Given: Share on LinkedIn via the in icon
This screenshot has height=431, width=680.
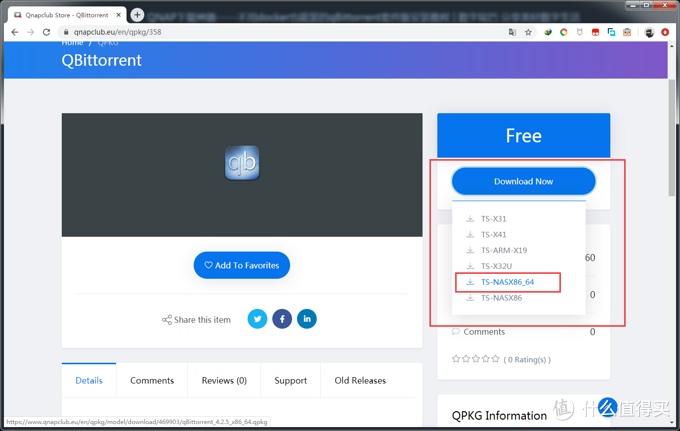Looking at the screenshot, I should pyautogui.click(x=307, y=319).
